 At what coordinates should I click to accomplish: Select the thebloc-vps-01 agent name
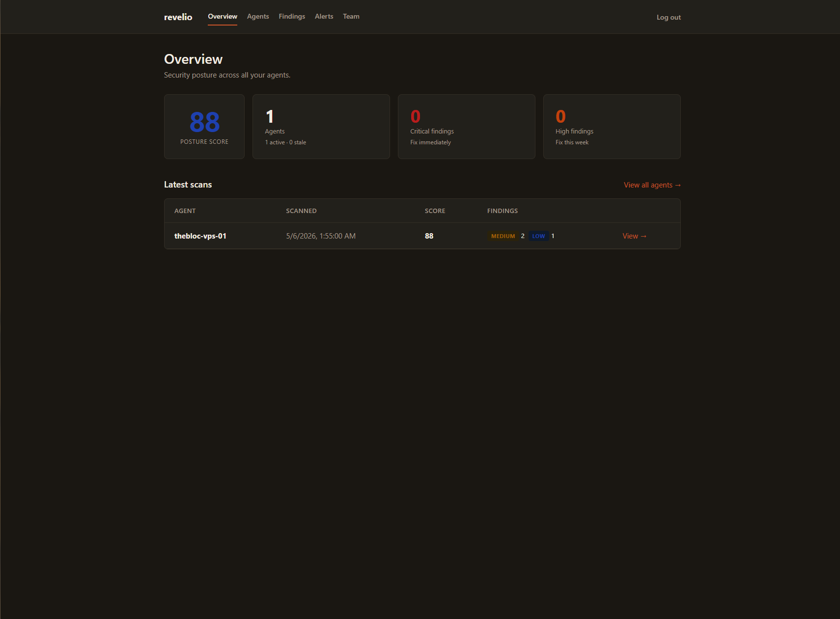tap(200, 236)
